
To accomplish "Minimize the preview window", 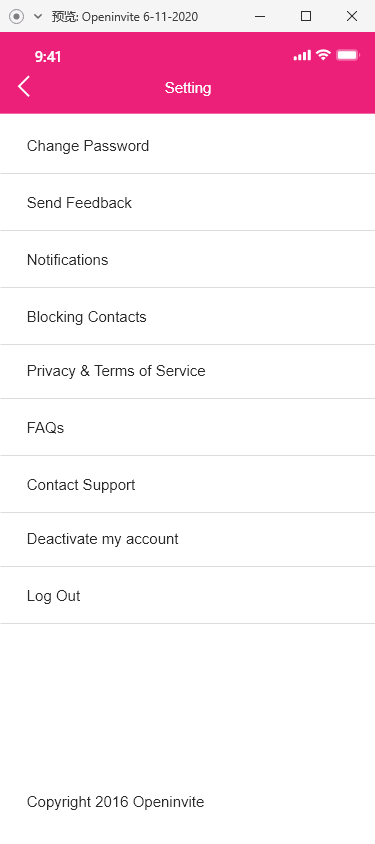I will point(260,16).
